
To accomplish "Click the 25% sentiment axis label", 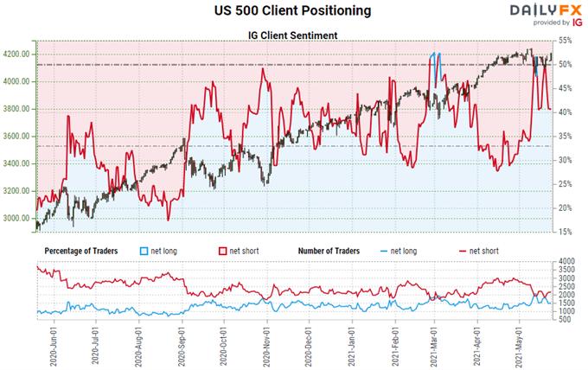I will click(566, 184).
